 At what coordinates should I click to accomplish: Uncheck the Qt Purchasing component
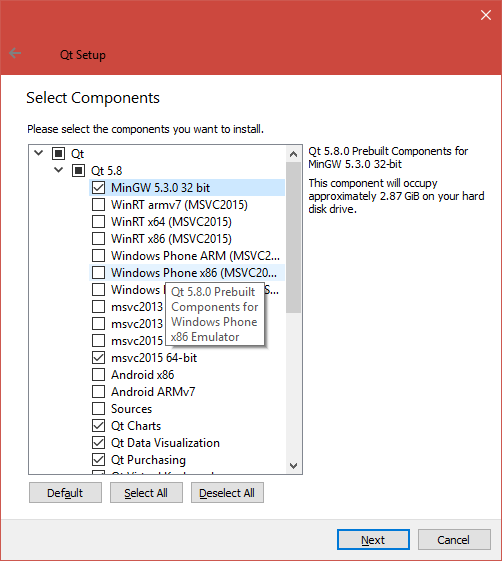tap(98, 459)
